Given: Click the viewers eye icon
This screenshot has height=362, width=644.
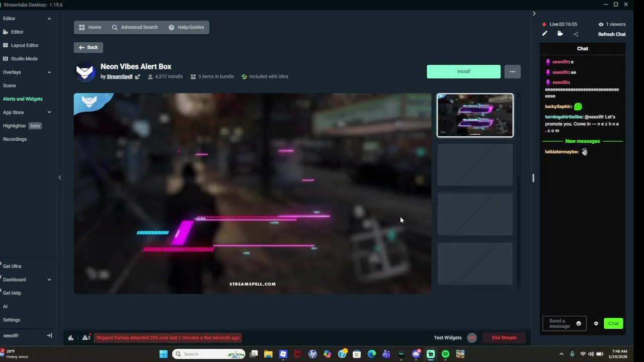Looking at the screenshot, I should click(601, 24).
